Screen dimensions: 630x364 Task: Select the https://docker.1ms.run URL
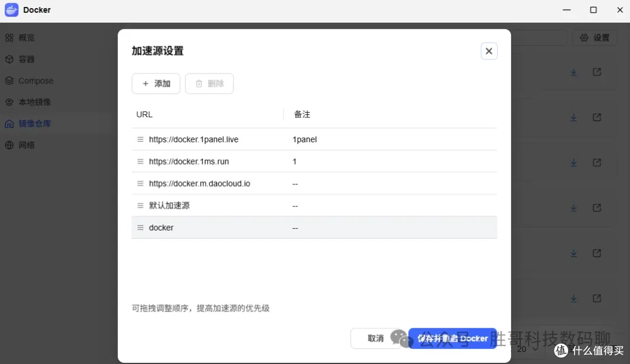189,162
